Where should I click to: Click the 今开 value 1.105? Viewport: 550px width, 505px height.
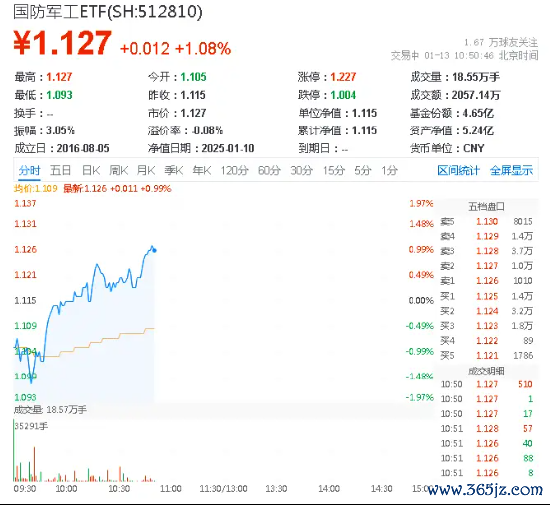click(x=193, y=77)
